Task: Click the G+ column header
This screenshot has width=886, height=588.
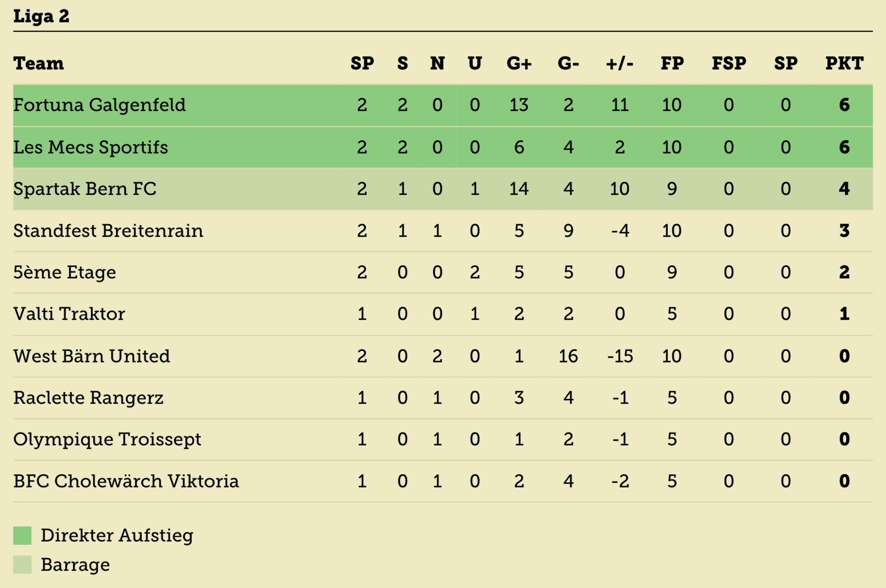Action: click(x=519, y=63)
